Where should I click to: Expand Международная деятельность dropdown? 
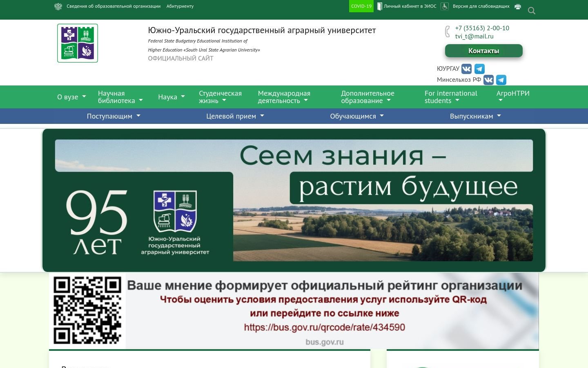(284, 97)
